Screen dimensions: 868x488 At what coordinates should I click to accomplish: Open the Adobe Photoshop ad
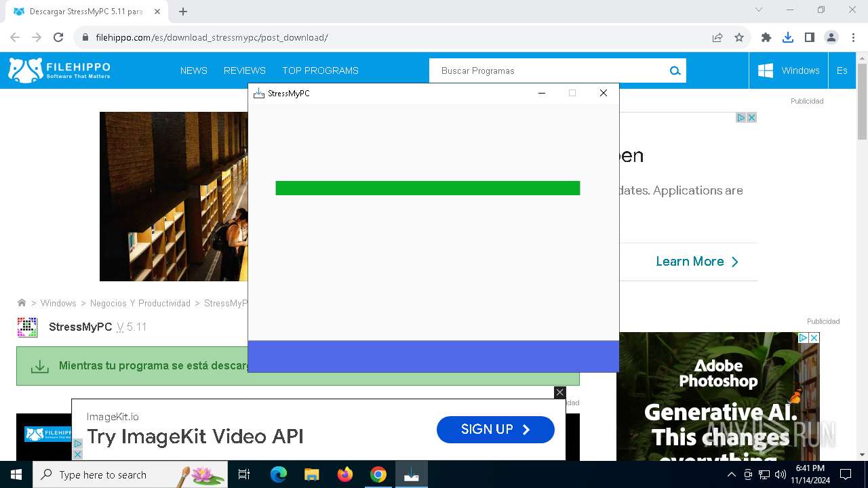718,396
